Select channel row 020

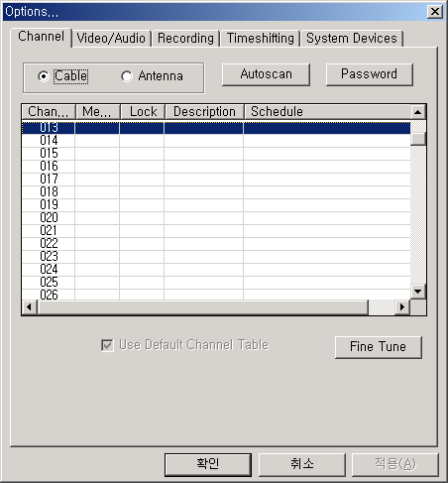click(216, 218)
